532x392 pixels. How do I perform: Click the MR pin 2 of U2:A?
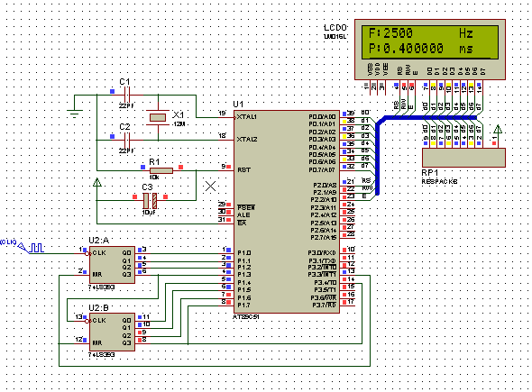(82, 274)
